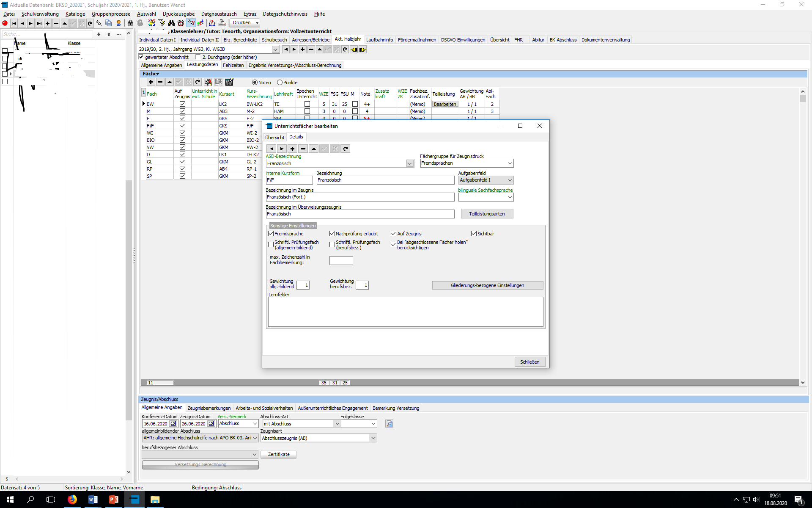Open bilinguale Sachfachsprache dropdown
The image size is (812, 508).
(510, 197)
